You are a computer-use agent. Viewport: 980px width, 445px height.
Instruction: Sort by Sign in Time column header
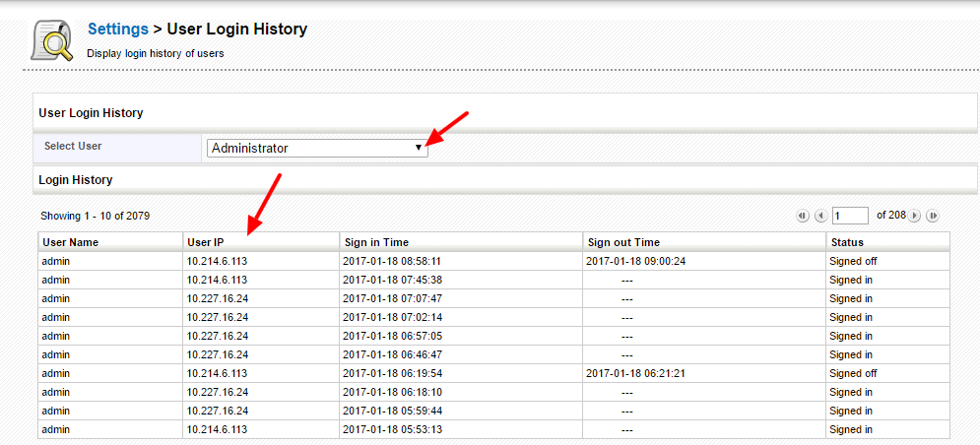376,242
